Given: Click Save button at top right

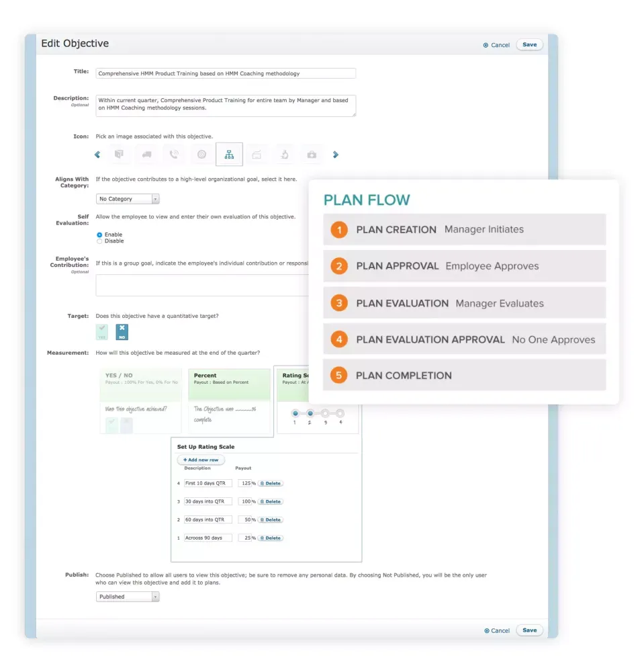Looking at the screenshot, I should [529, 45].
